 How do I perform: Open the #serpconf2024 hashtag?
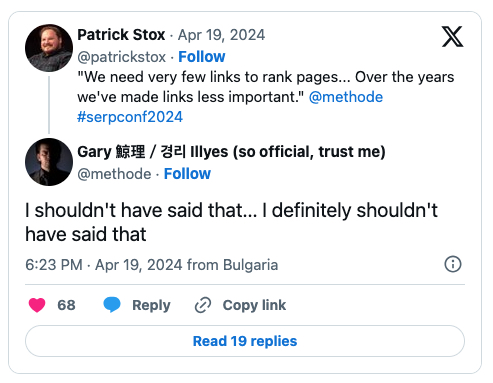pyautogui.click(x=130, y=117)
